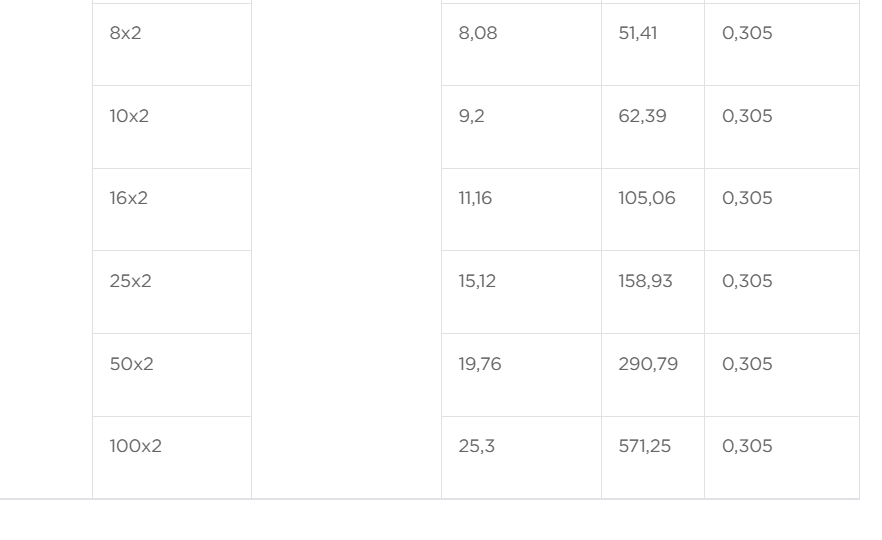Click the 50x2 table cell
882x540 pixels.
pos(132,364)
